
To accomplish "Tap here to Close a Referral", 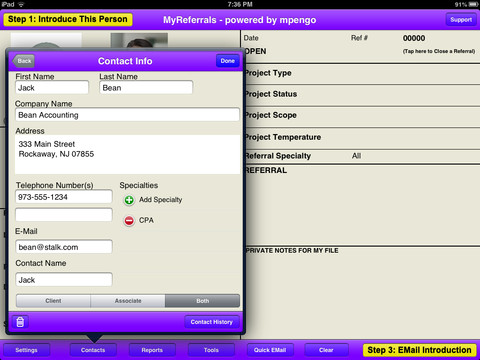I will point(439,51).
